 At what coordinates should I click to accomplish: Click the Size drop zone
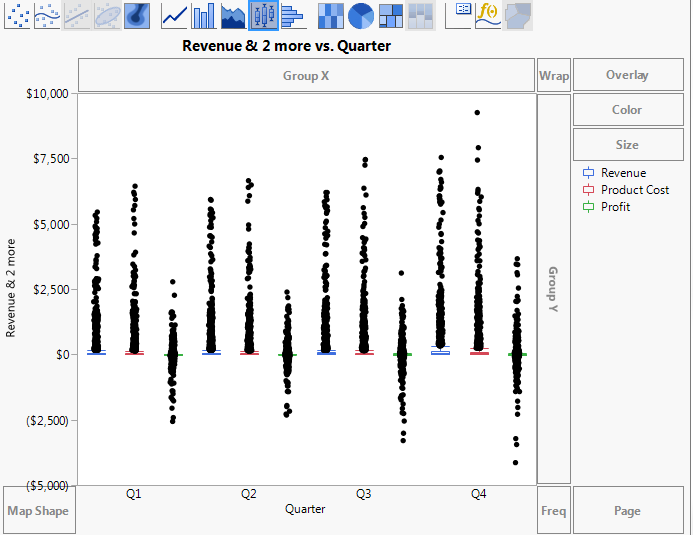pos(627,145)
